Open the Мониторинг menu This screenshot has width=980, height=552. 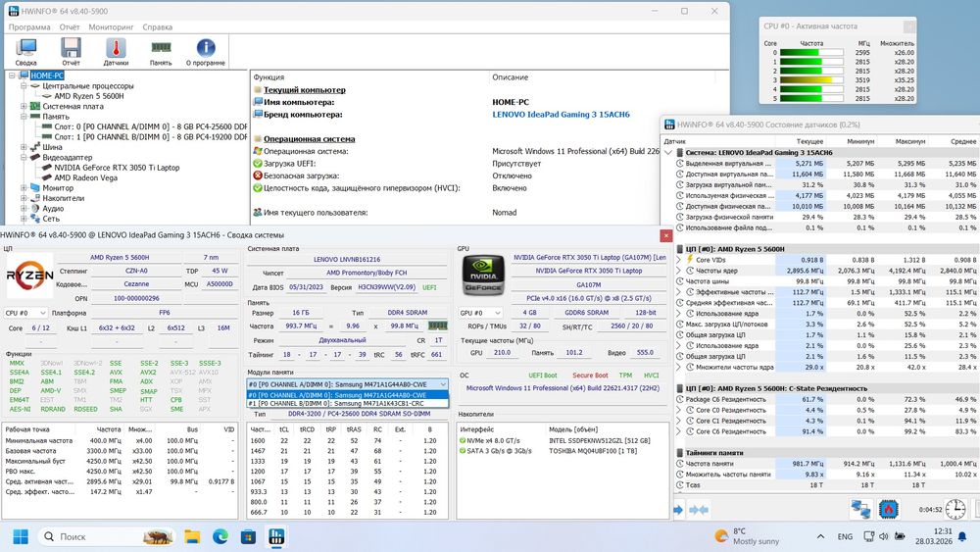(x=112, y=26)
